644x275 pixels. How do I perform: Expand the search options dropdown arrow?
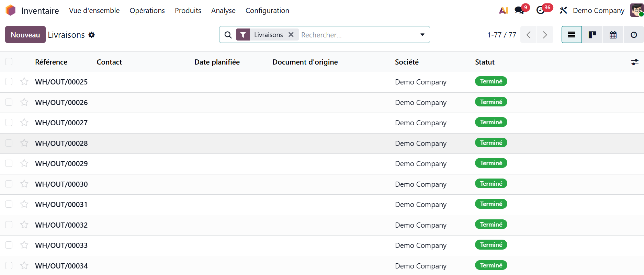pyautogui.click(x=422, y=35)
